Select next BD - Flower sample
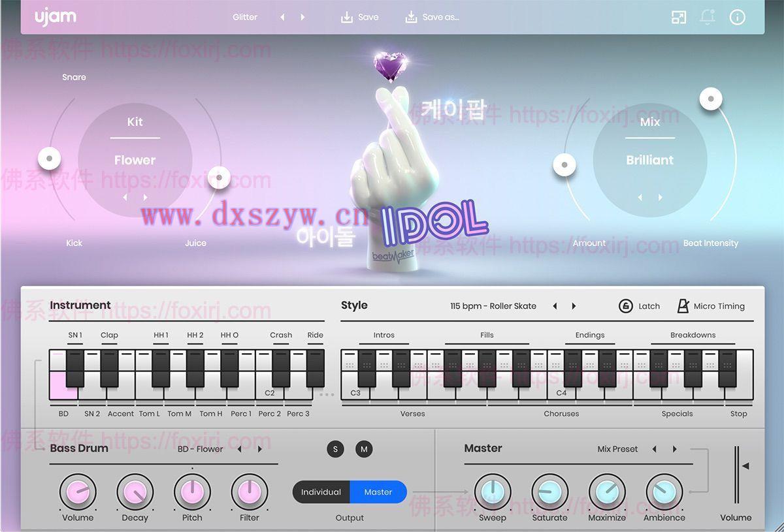This screenshot has width=784, height=532. tap(260, 449)
